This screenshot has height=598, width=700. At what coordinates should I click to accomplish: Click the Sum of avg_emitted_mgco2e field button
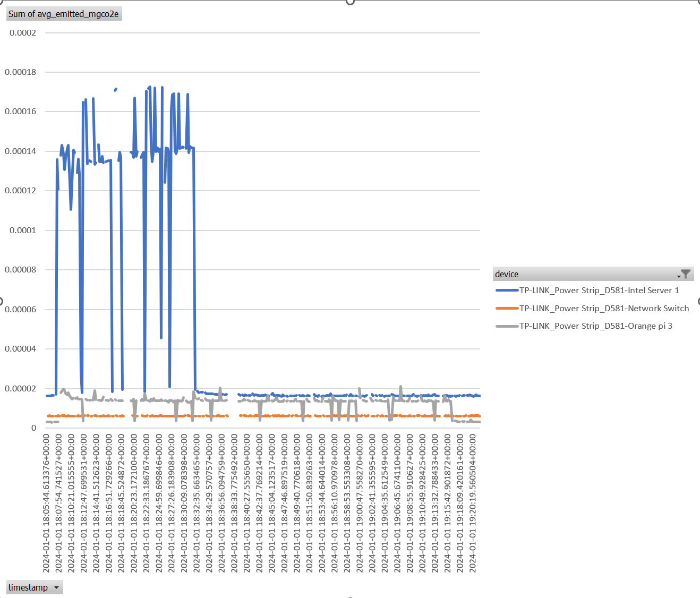(64, 13)
